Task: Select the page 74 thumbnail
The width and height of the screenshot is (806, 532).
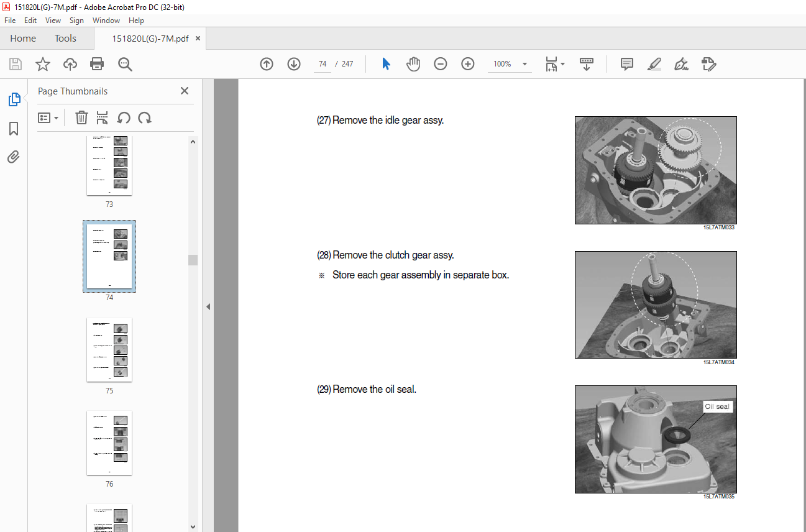Action: pos(109,256)
